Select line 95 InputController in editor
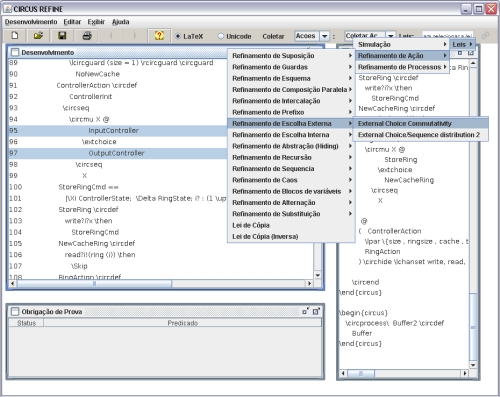 click(117, 131)
